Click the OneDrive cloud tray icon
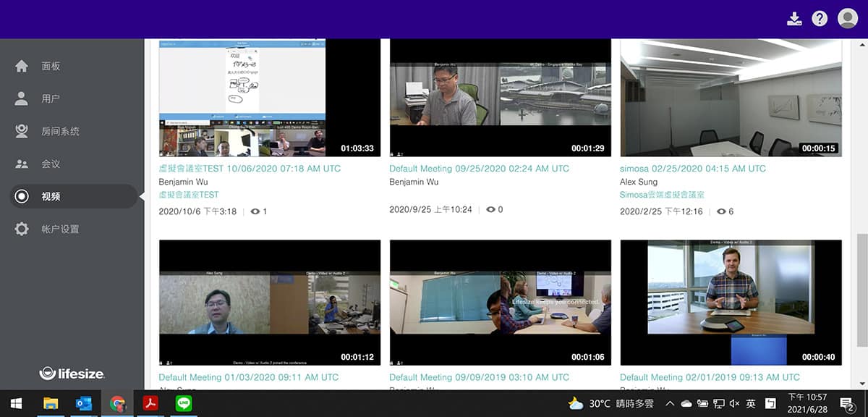 [686, 403]
